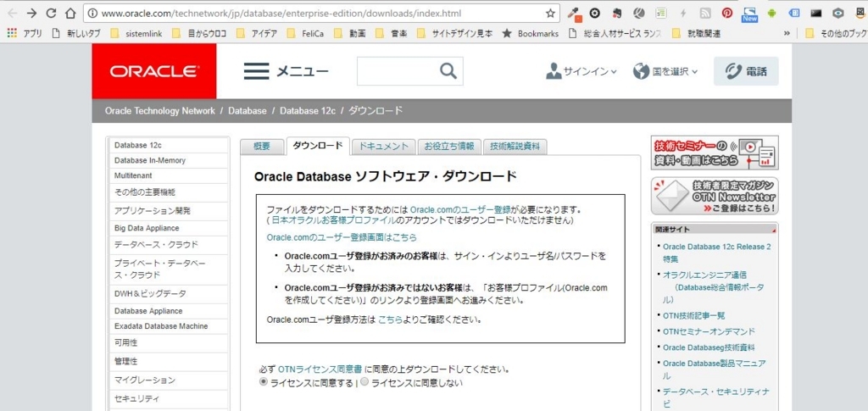Click the browser back arrow

tap(12, 14)
